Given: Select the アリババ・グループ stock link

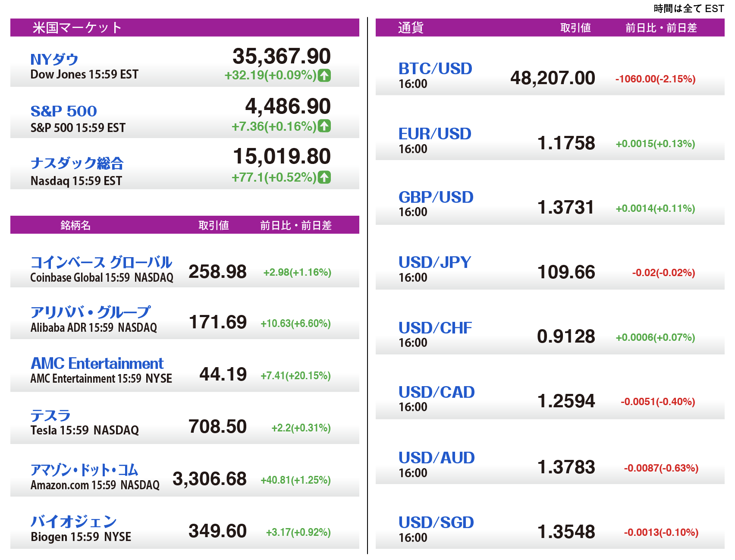Looking at the screenshot, I should click(x=91, y=312).
